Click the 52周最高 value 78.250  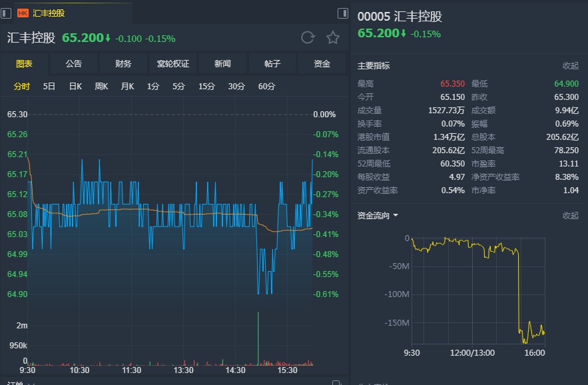[x=566, y=151]
